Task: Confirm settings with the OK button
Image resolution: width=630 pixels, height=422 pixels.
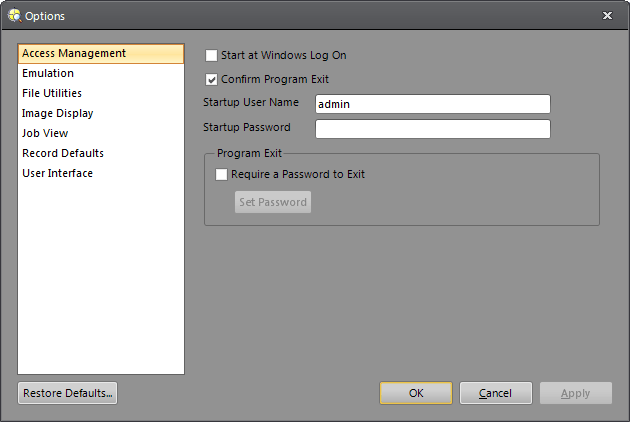Action: (416, 393)
